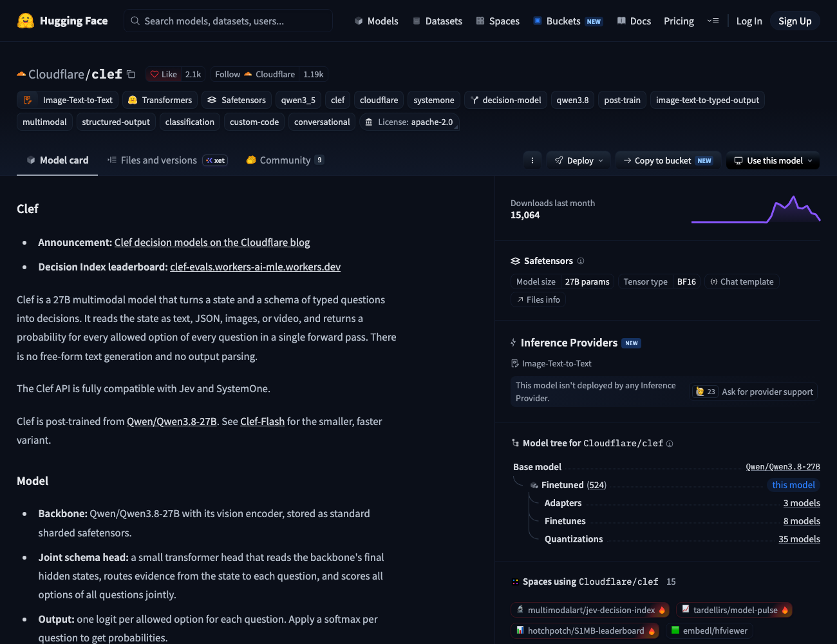View the 35 quantization models
837x644 pixels.
pyautogui.click(x=799, y=539)
